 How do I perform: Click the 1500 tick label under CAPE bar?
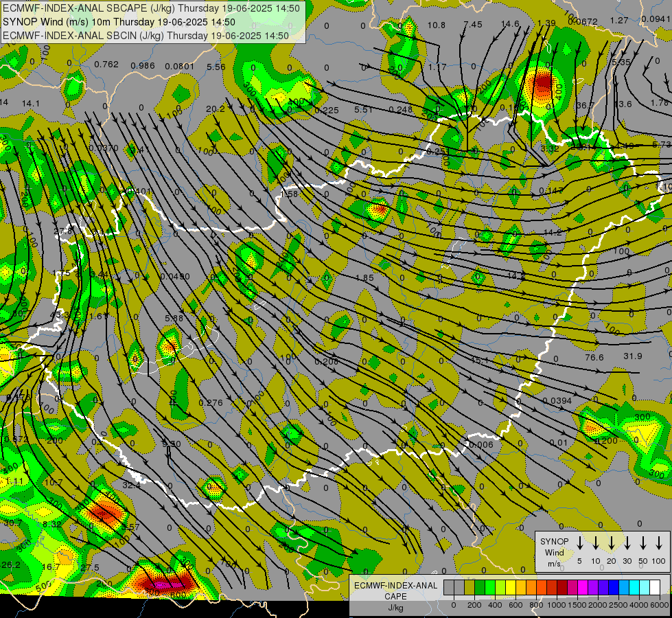(577, 605)
